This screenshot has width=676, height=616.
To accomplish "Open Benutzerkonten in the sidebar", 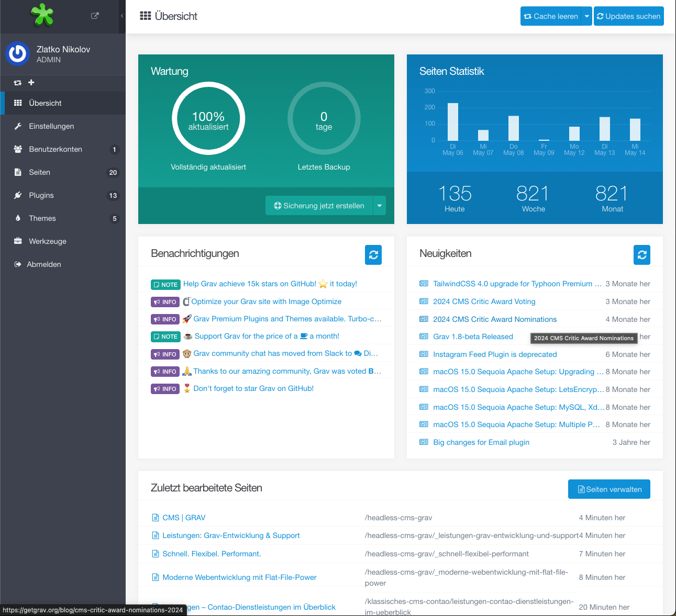I will coord(63,149).
